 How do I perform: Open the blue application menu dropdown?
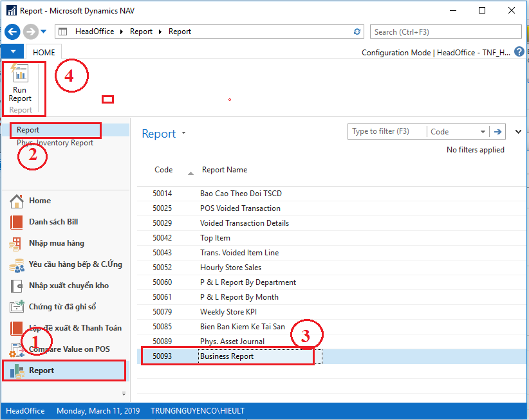(x=12, y=51)
